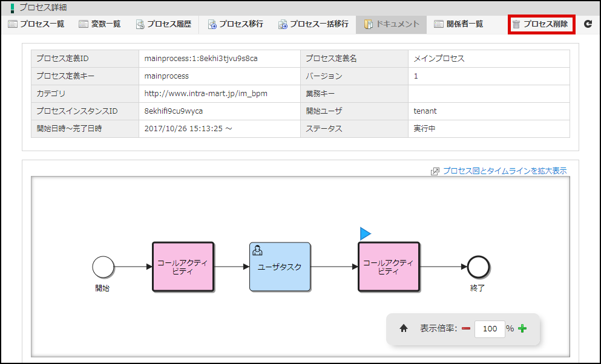This screenshot has width=601, height=364.
Task: Click the http://www.intra-mart.jp/im_bpm category value
Action: tap(206, 93)
